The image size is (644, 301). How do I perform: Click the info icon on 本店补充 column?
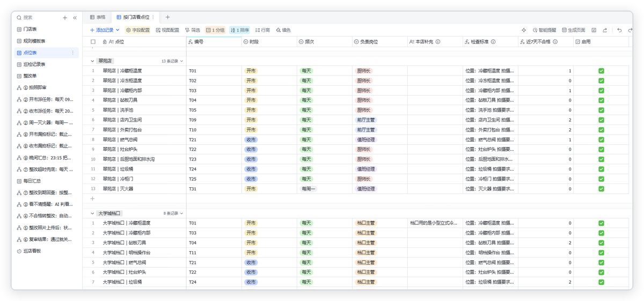438,41
